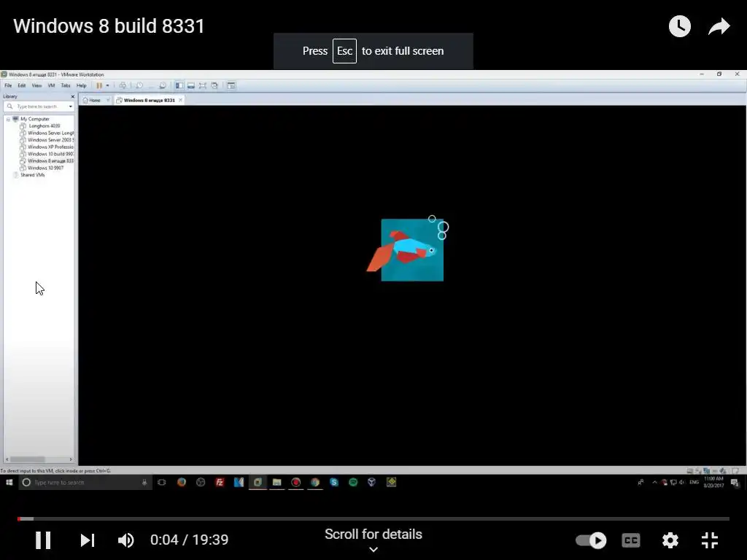
Task: Open VMware Workstation taskbar icon
Action: tap(258, 483)
